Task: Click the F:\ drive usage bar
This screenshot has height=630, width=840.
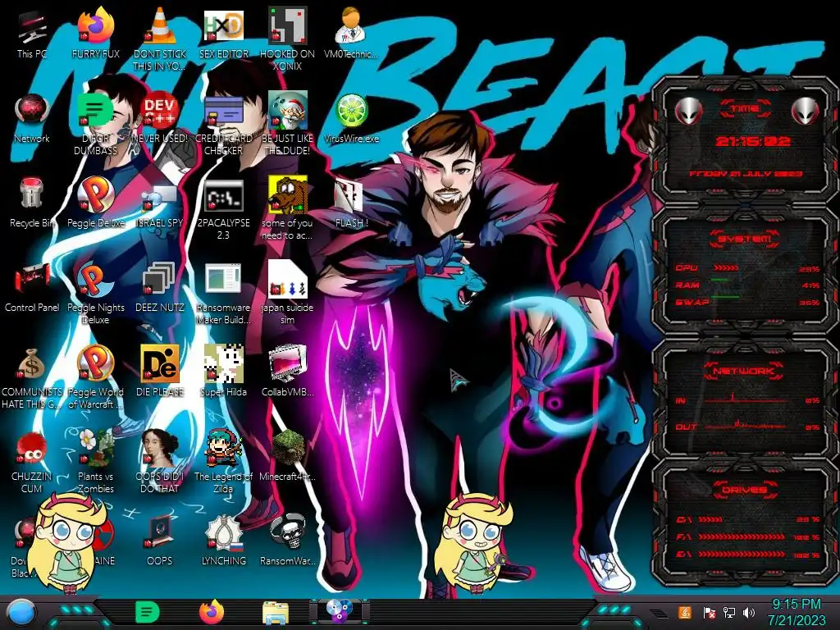Action: tap(742, 536)
